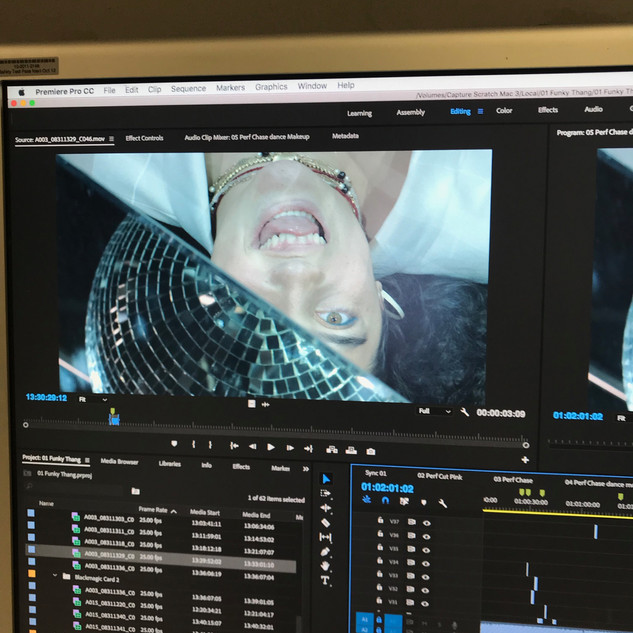
Task: Toggle lock on track V32
Action: pyautogui.click(x=379, y=587)
